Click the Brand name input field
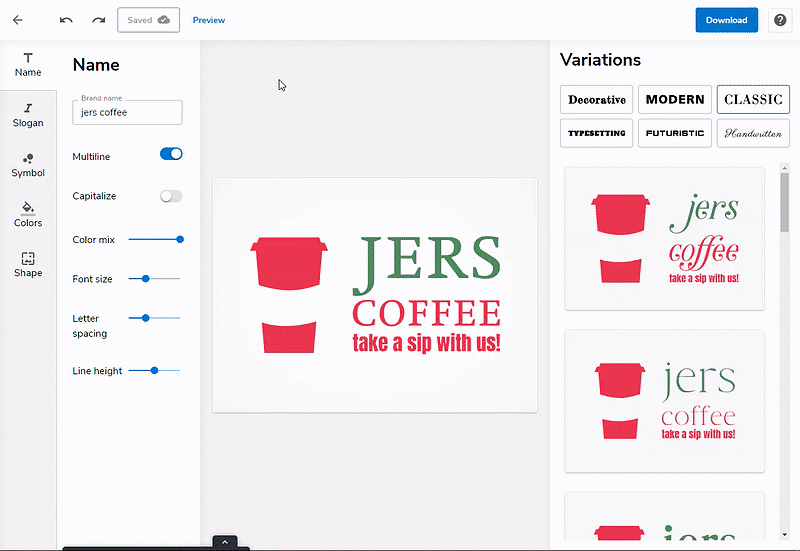Image resolution: width=800 pixels, height=551 pixels. pos(127,112)
